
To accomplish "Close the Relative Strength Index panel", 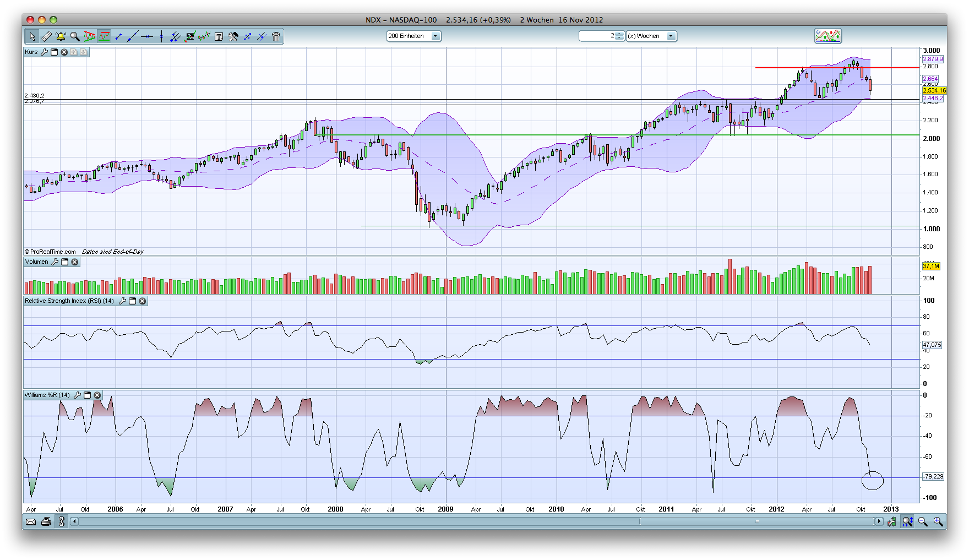I will pos(143,301).
